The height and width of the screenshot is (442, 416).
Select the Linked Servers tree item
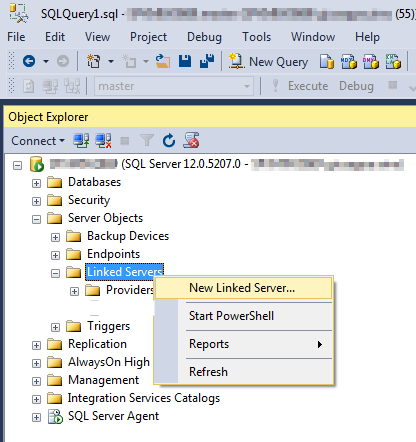tap(125, 272)
